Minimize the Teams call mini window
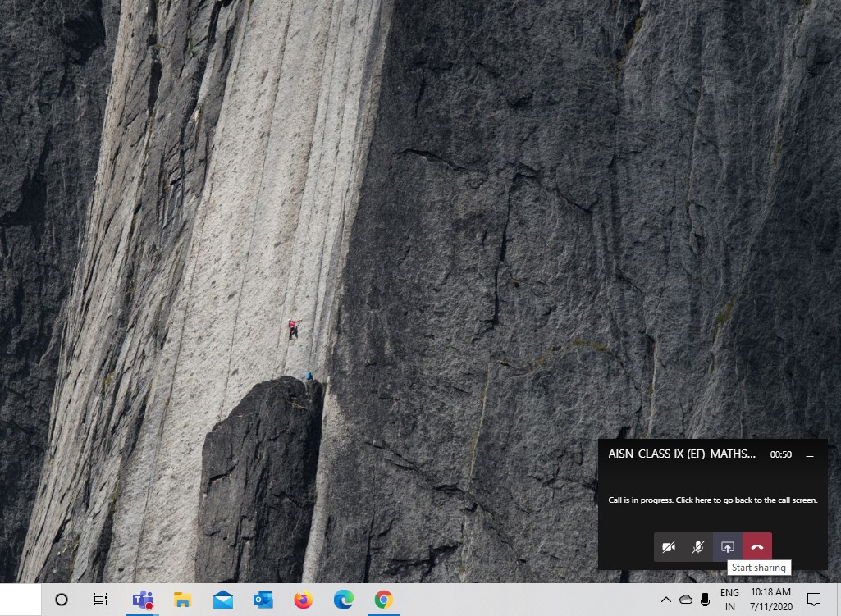This screenshot has width=841, height=616. click(810, 455)
